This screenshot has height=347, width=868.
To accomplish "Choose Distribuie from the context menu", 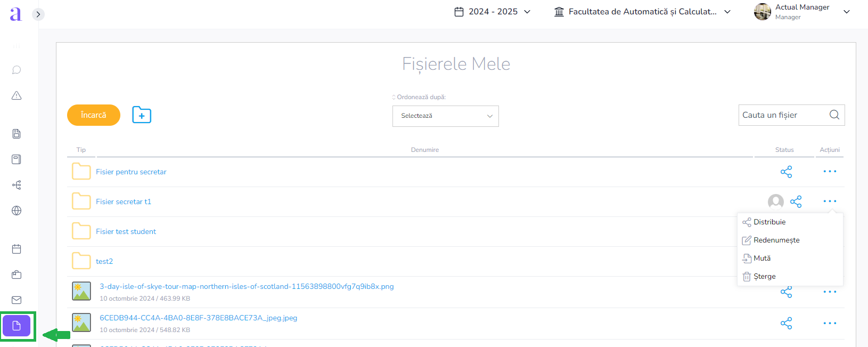I will point(769,222).
